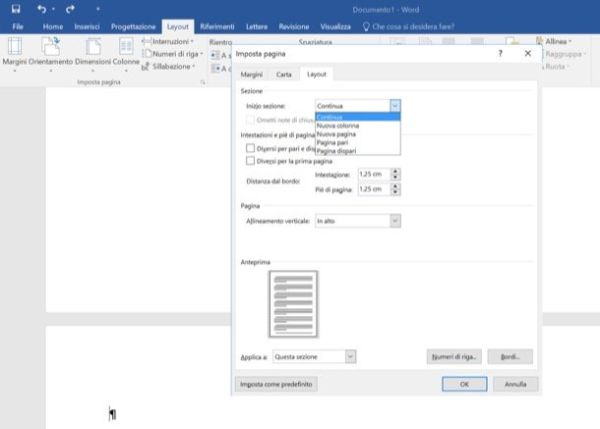
Task: Open the Colonne menu
Action: (126, 54)
